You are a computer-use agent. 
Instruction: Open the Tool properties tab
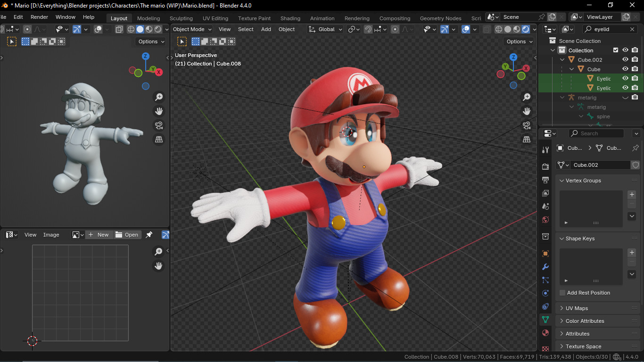(x=545, y=149)
